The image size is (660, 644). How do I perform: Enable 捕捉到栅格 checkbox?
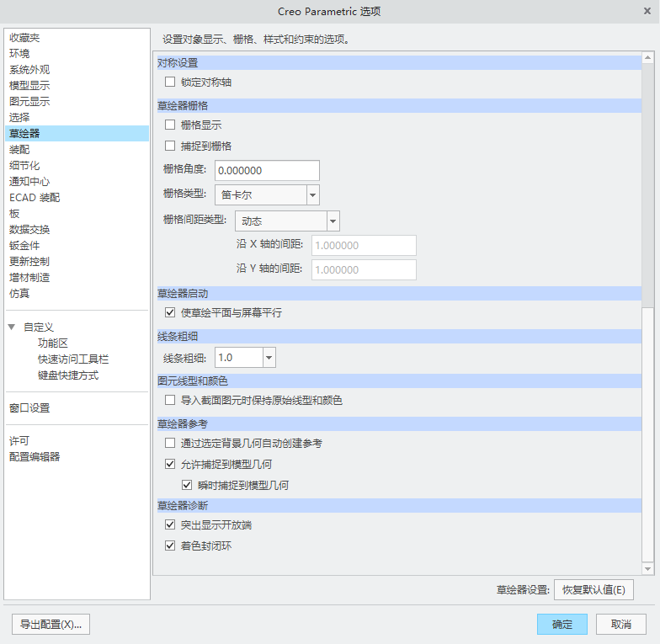[170, 146]
